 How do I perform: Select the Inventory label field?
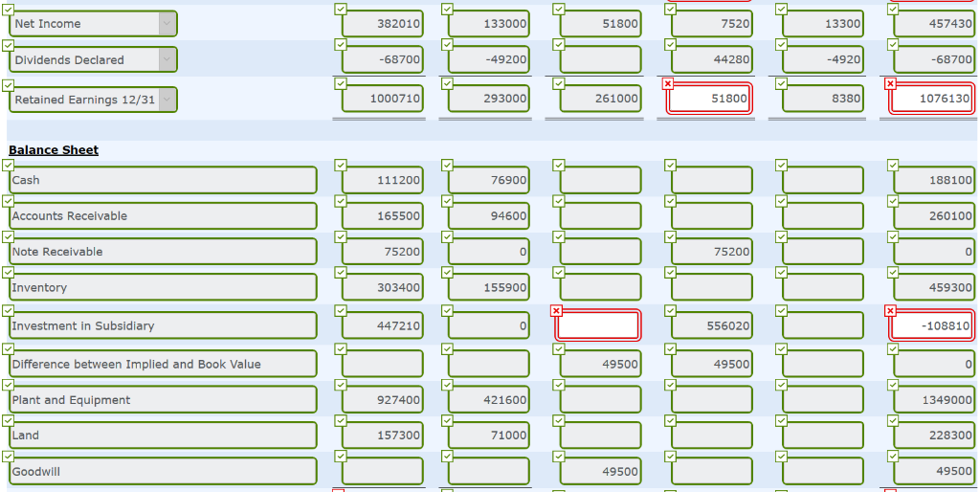pyautogui.click(x=163, y=287)
